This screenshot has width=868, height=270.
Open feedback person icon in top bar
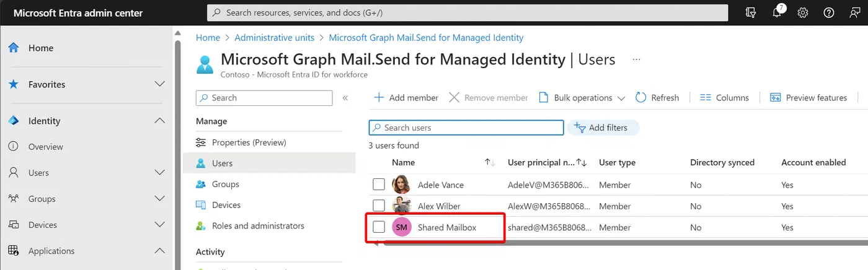coord(855,12)
